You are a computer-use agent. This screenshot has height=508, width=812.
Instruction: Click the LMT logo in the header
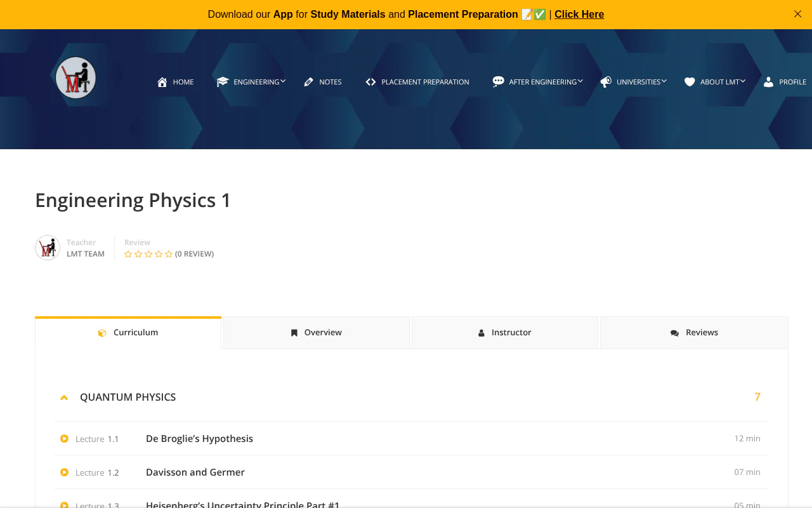76,78
